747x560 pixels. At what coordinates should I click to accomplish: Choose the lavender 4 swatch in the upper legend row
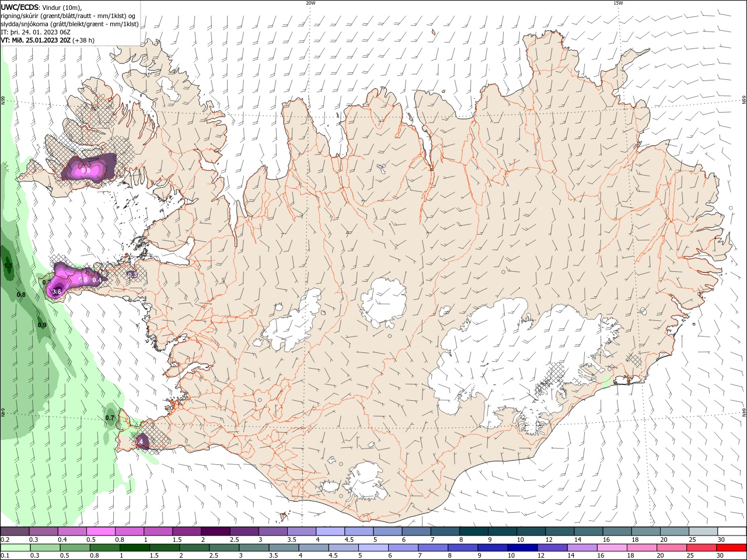(330, 531)
